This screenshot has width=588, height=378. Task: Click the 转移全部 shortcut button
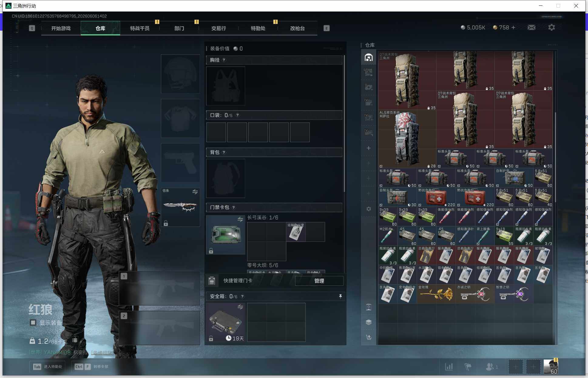pyautogui.click(x=91, y=366)
